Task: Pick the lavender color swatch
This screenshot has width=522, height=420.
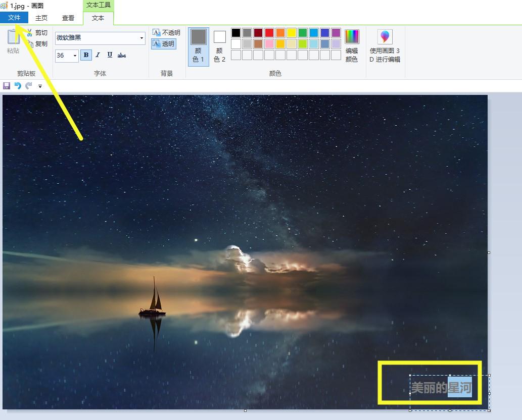Action: (336, 43)
